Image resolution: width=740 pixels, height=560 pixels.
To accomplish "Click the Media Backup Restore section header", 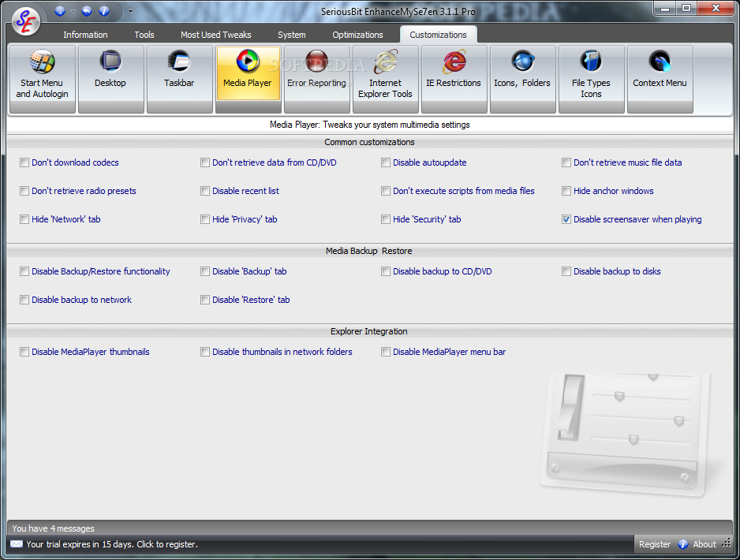I will 369,251.
